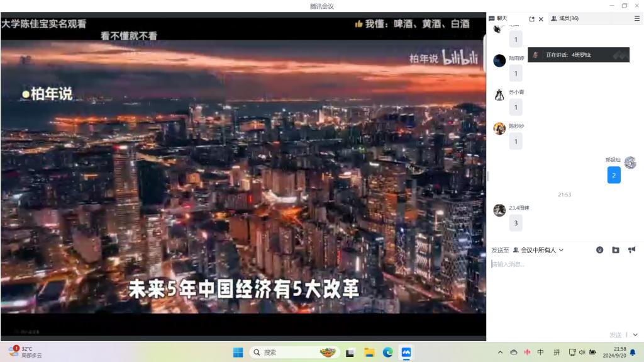644x362 pixels.
Task: Close the 聊天 chat panel
Action: pos(541,19)
